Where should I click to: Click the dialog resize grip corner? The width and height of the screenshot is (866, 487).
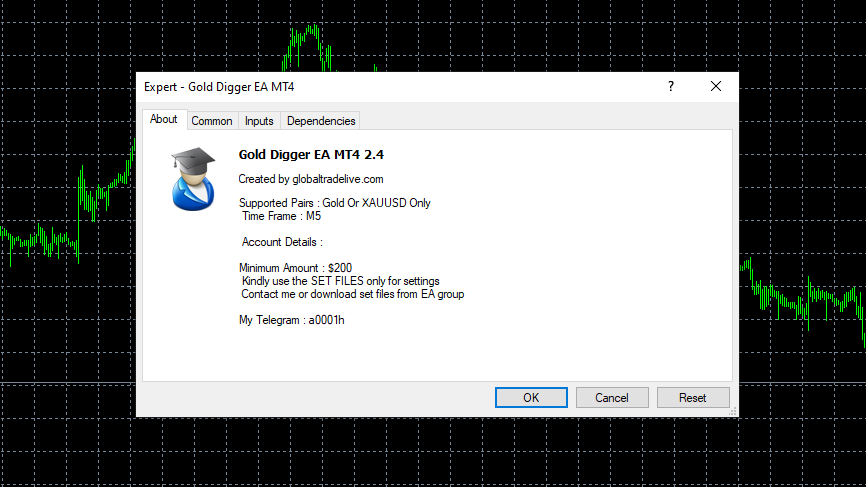tap(733, 411)
